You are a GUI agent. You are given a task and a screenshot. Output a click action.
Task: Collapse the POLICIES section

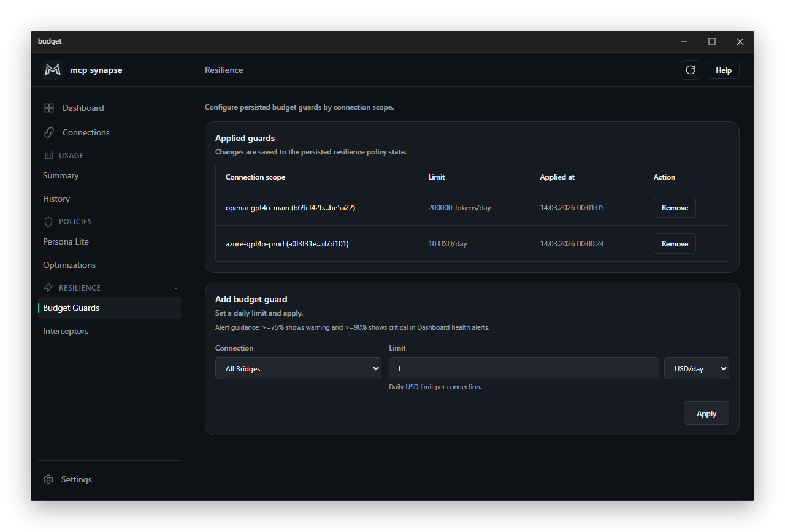click(176, 221)
